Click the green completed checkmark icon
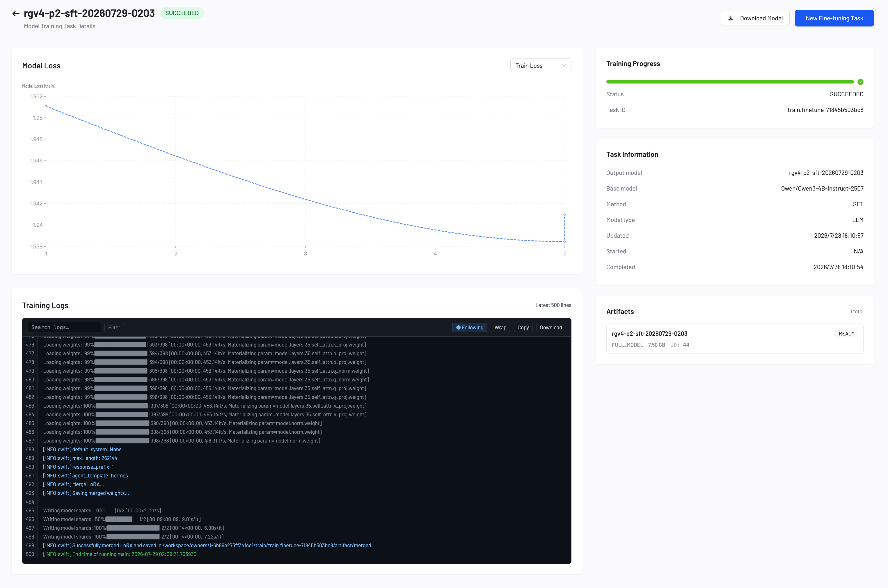The height and width of the screenshot is (588, 888). tap(860, 82)
